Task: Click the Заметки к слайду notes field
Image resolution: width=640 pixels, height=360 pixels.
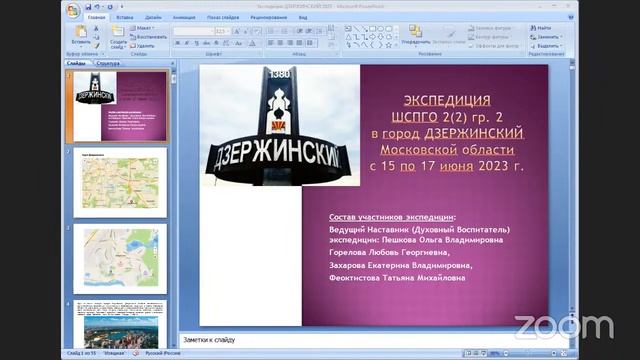Action: point(373,340)
